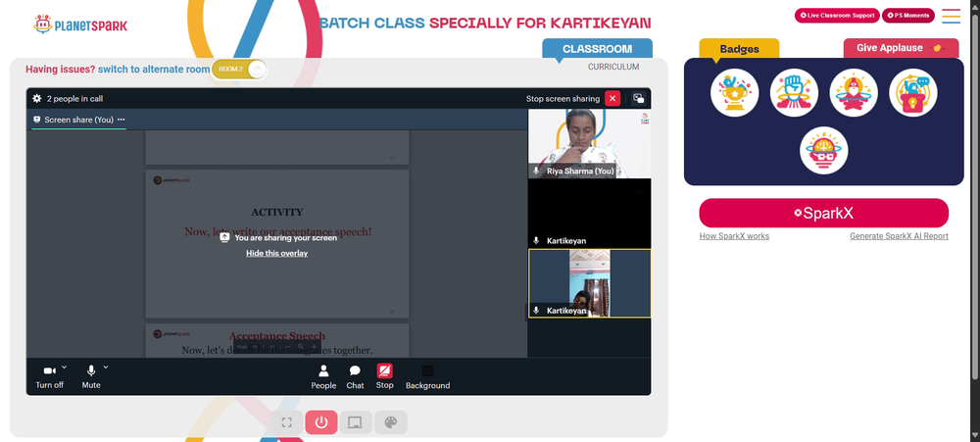Click 'switch to alternate room' text
Screen dimensions: 980x442
154,70
